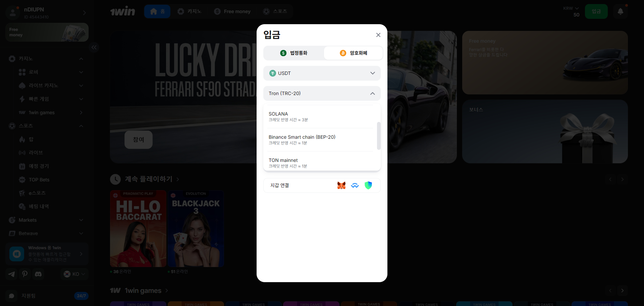Open TOP Bets sidebar item
Screen dimensions: 644x306
tap(51, 180)
